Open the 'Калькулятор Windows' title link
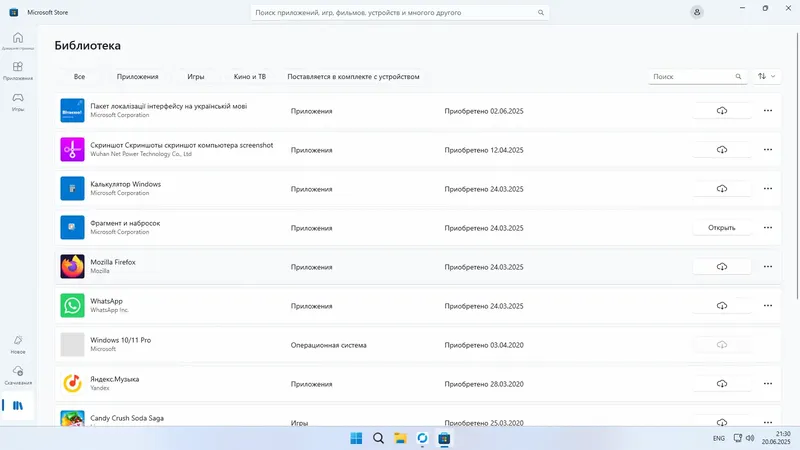 click(x=126, y=184)
